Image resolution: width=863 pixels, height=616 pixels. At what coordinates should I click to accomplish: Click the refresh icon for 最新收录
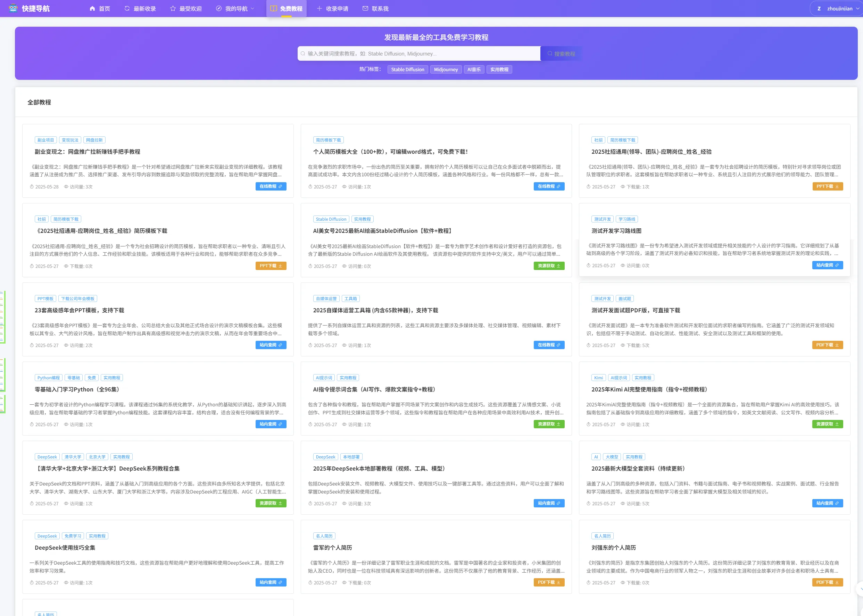coord(127,8)
